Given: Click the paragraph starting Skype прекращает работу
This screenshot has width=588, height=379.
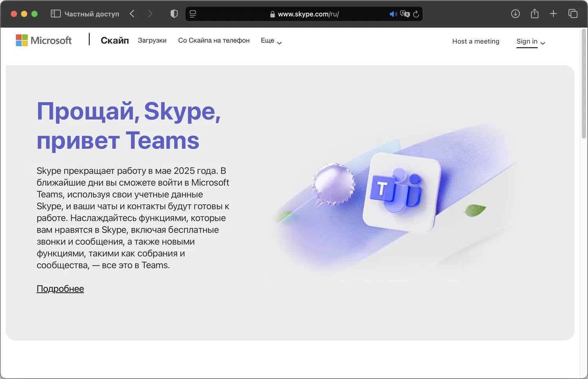Looking at the screenshot, I should coord(133,218).
